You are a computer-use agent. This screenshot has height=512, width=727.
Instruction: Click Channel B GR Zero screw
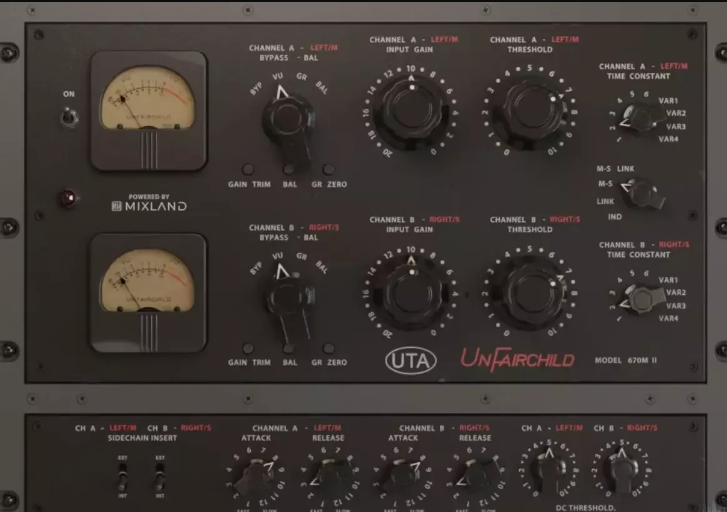coord(328,348)
